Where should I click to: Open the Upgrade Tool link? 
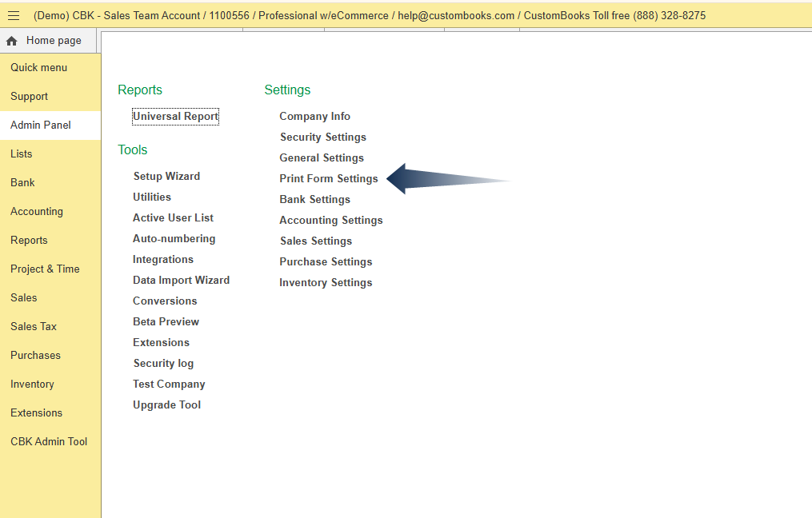166,405
